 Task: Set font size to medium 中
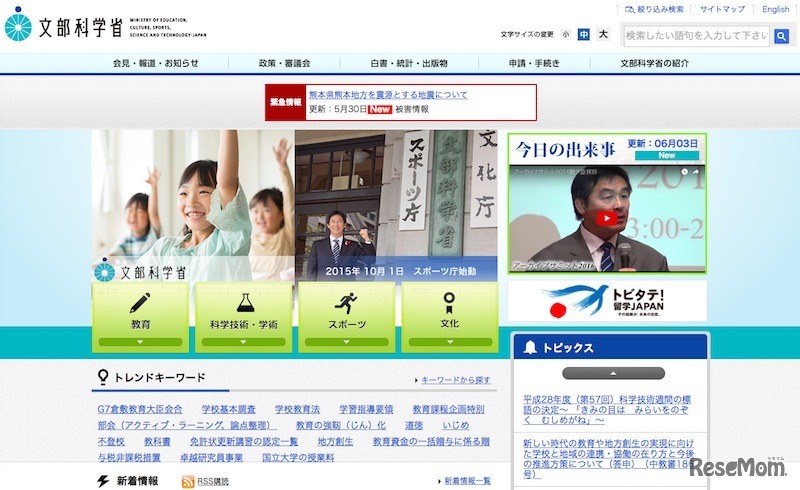point(584,34)
